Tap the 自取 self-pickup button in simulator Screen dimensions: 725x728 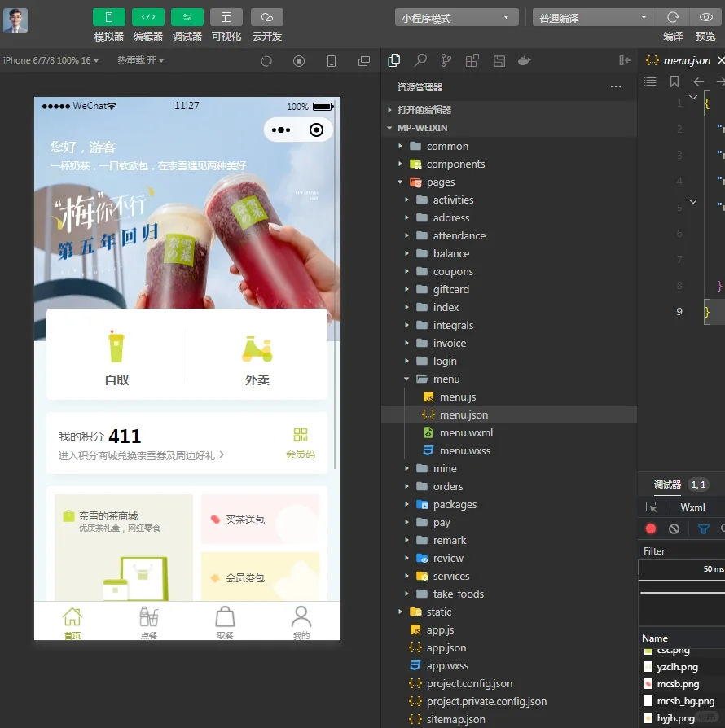tap(116, 358)
